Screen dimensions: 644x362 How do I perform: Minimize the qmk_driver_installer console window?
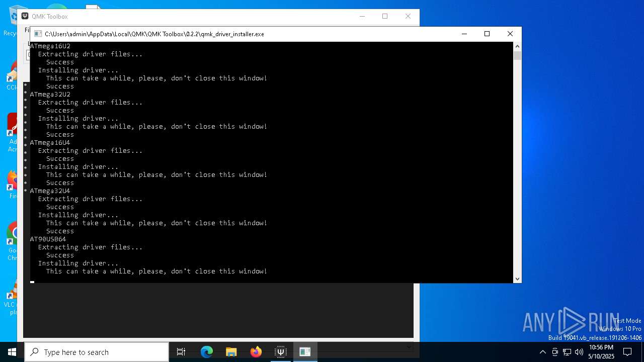[464, 34]
